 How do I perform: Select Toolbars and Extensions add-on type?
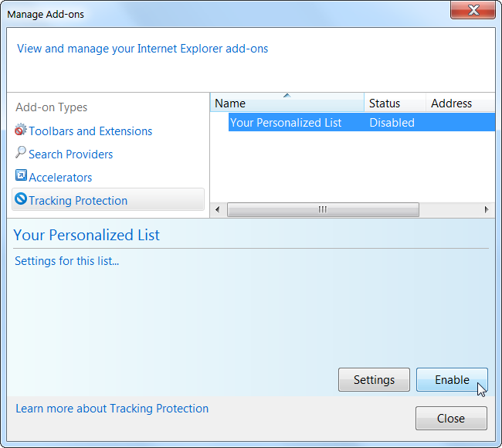click(x=90, y=131)
